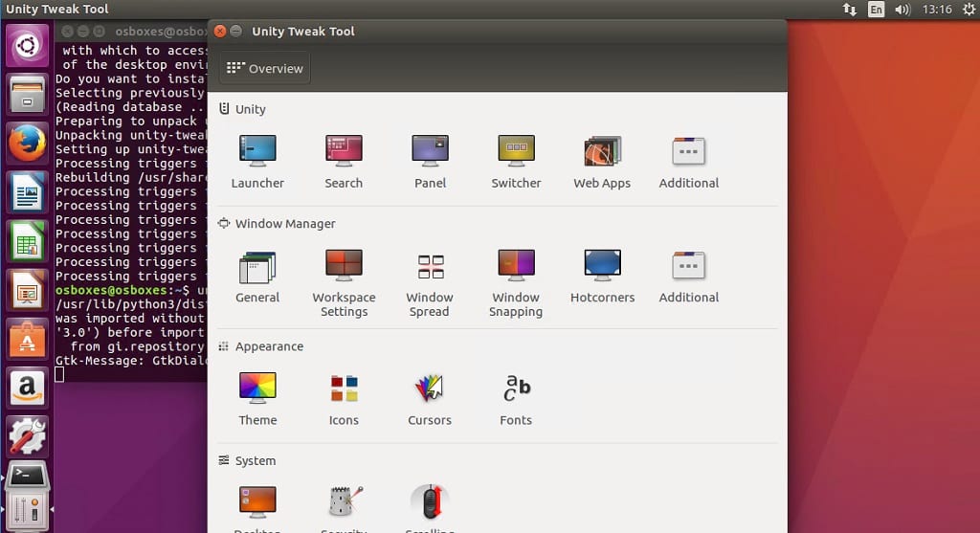Open the Web Apps settings
980x533 pixels.
(x=602, y=161)
